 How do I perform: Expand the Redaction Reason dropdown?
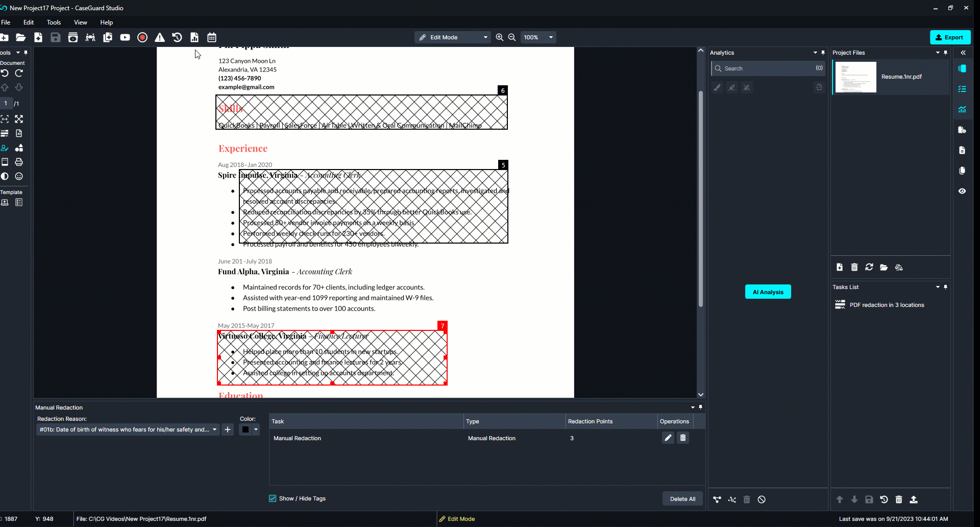click(214, 429)
